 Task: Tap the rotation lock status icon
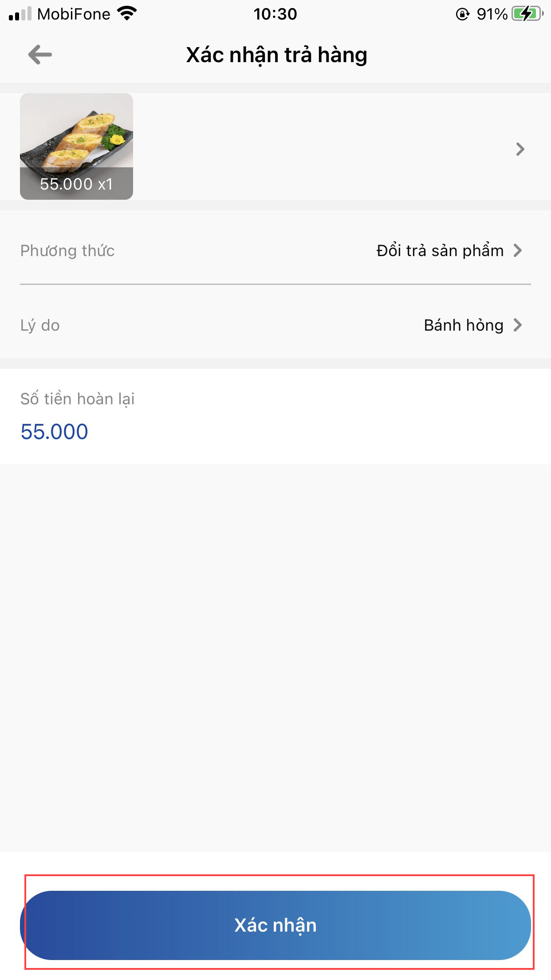click(x=462, y=15)
